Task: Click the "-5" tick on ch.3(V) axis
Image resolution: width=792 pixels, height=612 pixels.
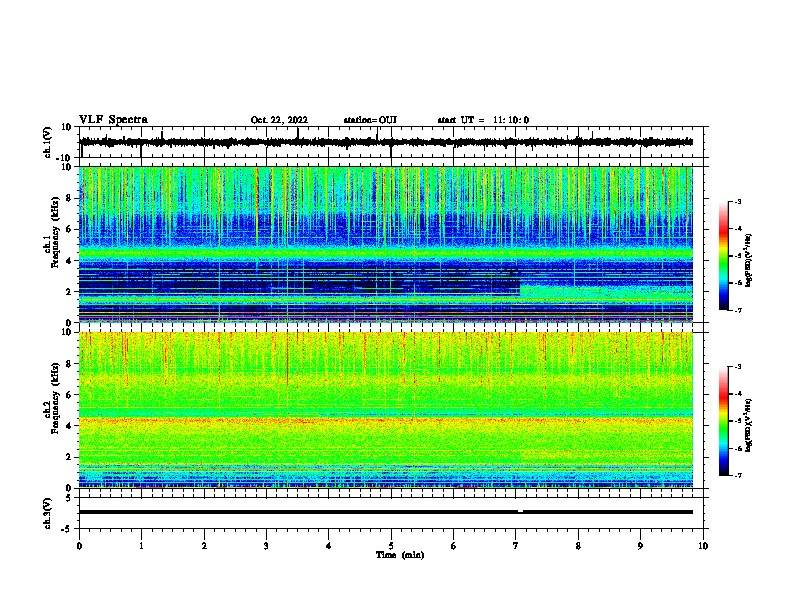Action: (67, 529)
